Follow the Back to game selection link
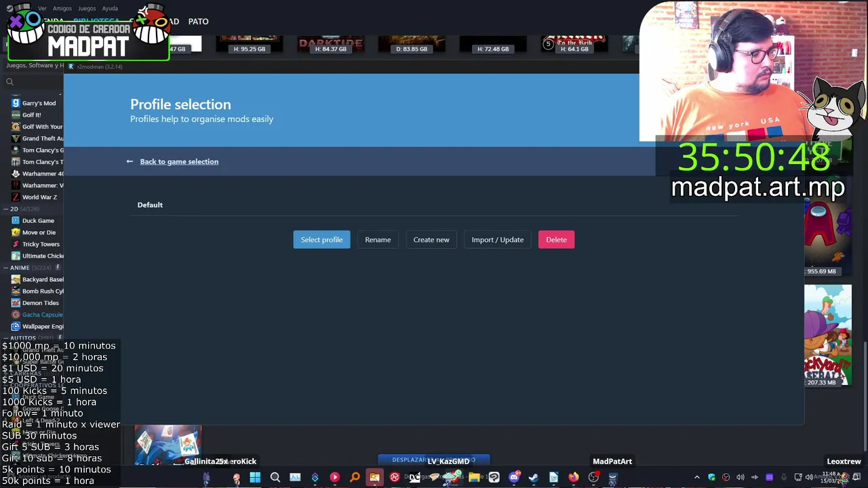The image size is (868, 488). point(179,161)
